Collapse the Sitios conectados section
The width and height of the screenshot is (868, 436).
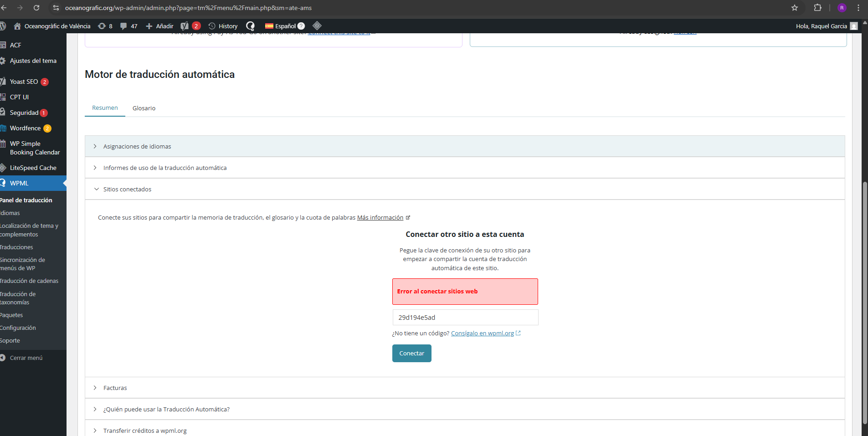[x=465, y=189]
